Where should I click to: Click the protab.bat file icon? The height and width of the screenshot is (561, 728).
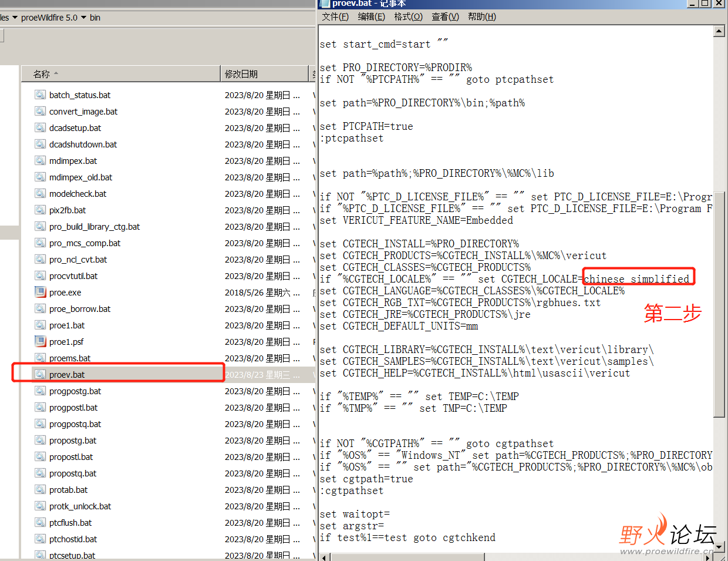pos(40,489)
